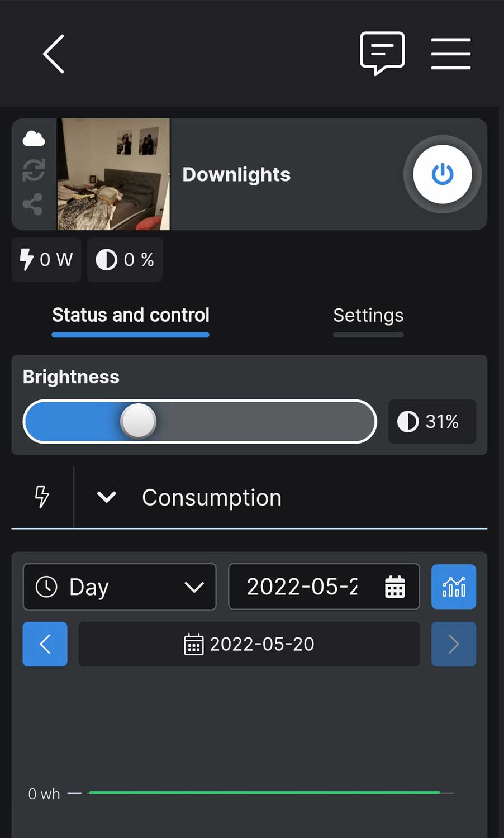Click the cloud connection icon
The image size is (504, 838).
pos(34,138)
